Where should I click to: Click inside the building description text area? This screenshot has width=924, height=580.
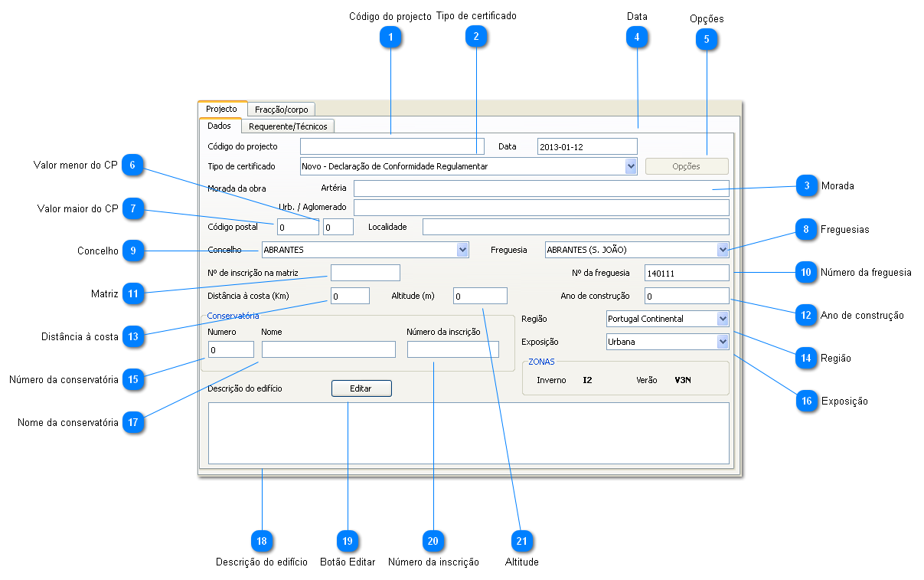(x=468, y=433)
